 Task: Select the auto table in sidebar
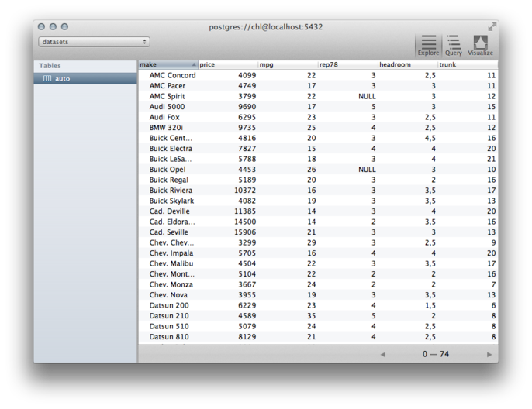pos(62,78)
